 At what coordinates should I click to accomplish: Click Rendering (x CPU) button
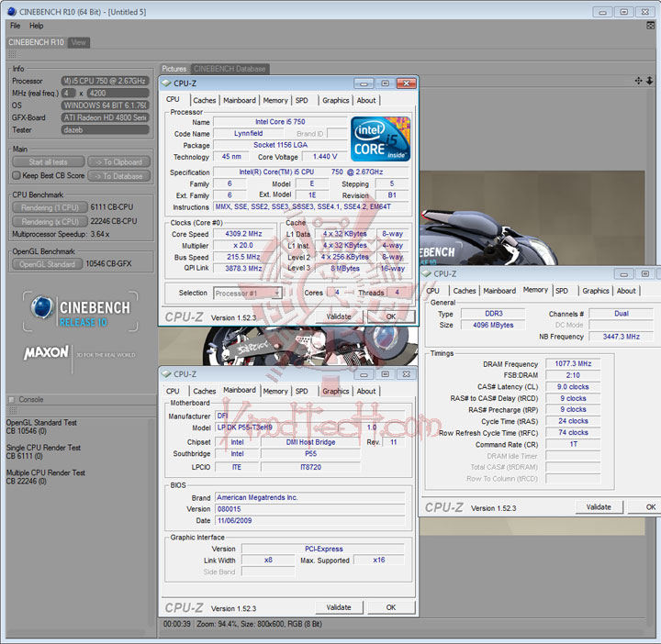(x=50, y=221)
